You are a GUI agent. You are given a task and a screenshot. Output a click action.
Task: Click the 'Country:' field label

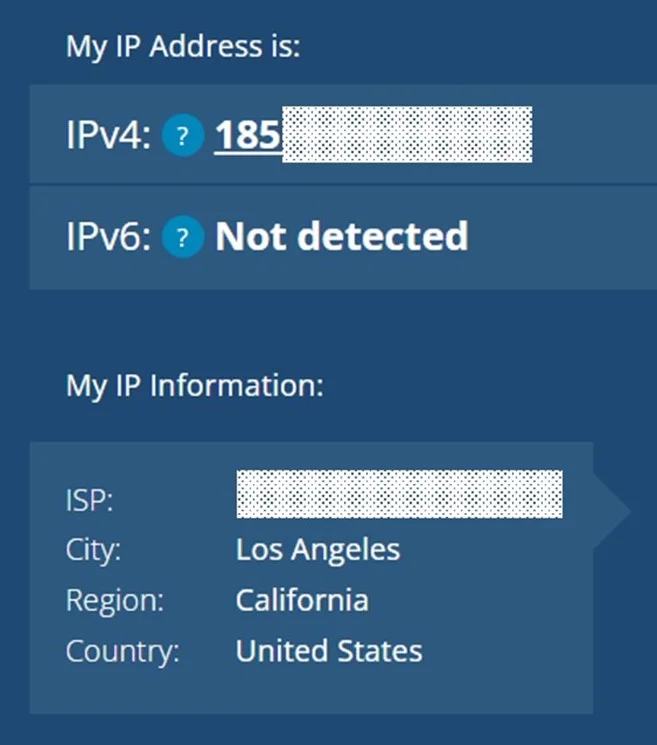(x=122, y=652)
